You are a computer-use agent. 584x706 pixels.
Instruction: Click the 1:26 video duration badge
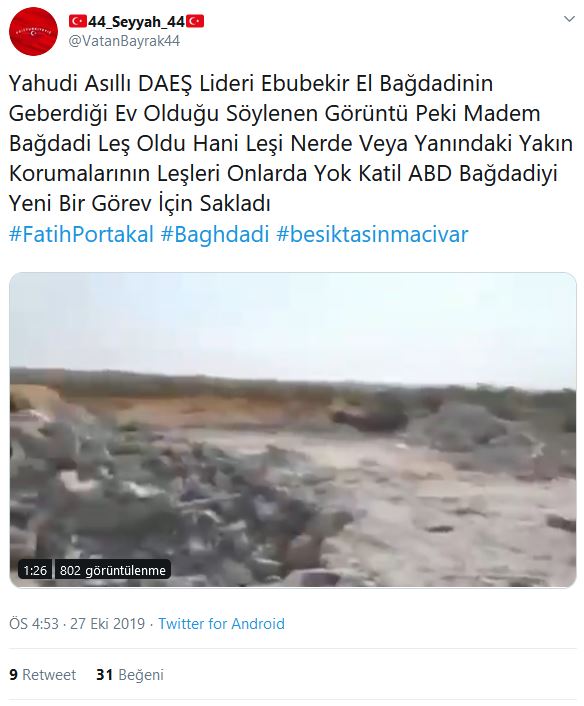pos(35,570)
